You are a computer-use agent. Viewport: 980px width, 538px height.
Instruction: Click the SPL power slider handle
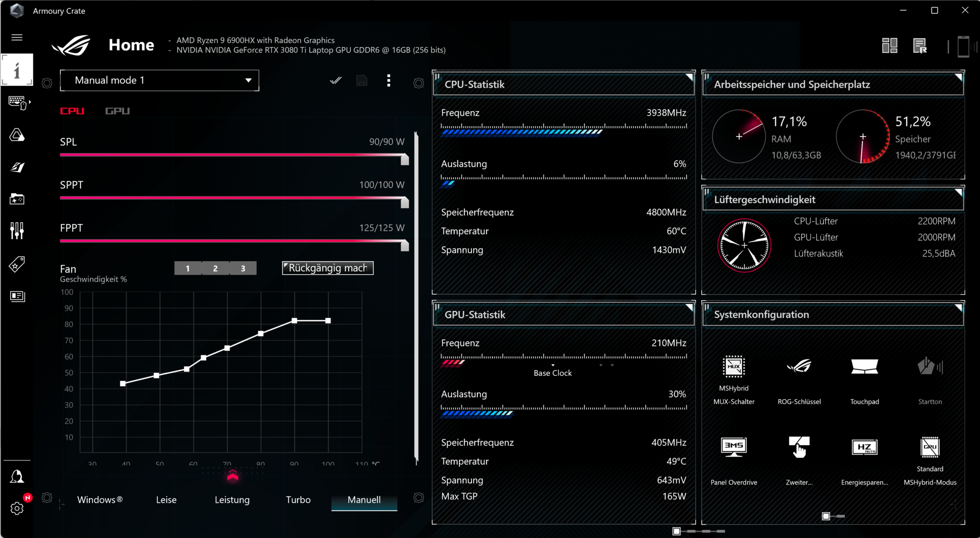coord(405,160)
